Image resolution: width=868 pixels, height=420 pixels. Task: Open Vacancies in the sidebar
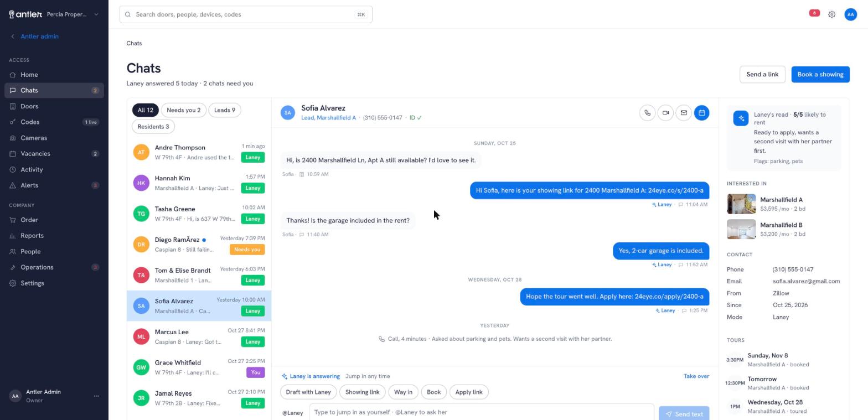54,153
